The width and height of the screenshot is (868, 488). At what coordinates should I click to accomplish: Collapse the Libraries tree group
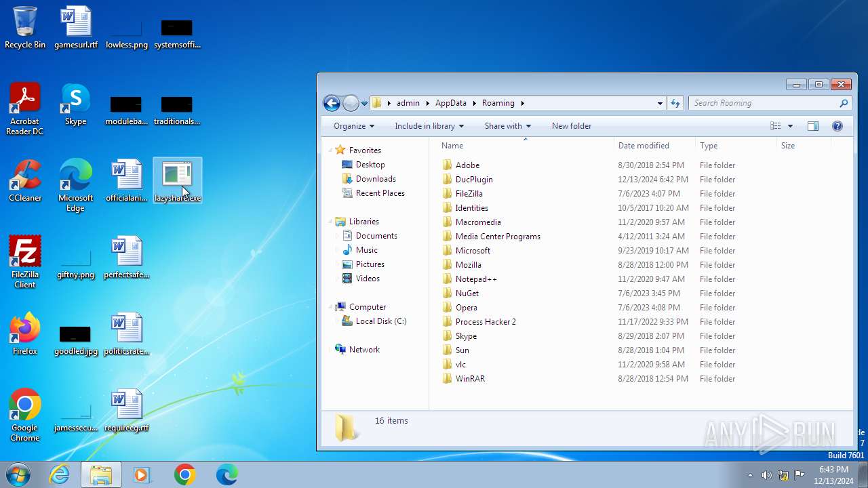[x=330, y=222]
